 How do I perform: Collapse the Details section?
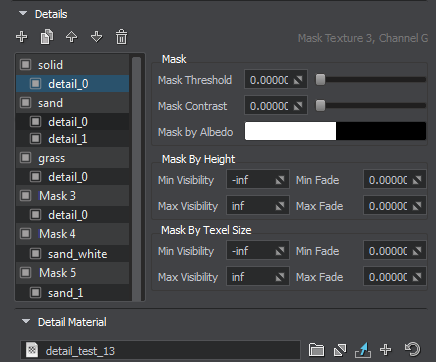point(23,14)
